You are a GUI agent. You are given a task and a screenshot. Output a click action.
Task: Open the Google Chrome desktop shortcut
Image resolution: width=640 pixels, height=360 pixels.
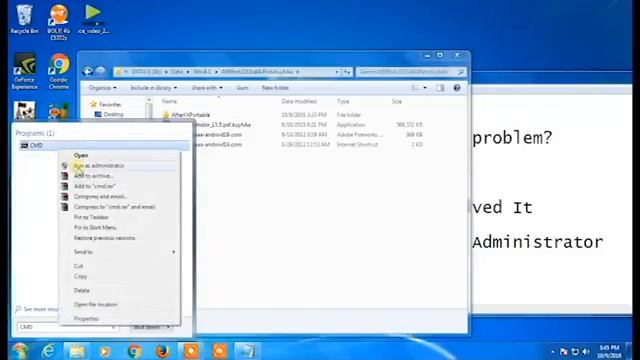[59, 71]
